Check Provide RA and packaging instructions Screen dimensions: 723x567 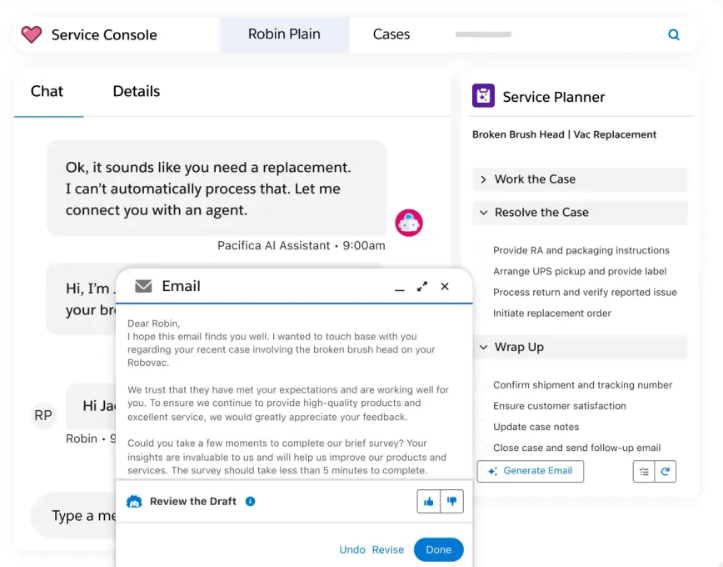[x=481, y=250]
